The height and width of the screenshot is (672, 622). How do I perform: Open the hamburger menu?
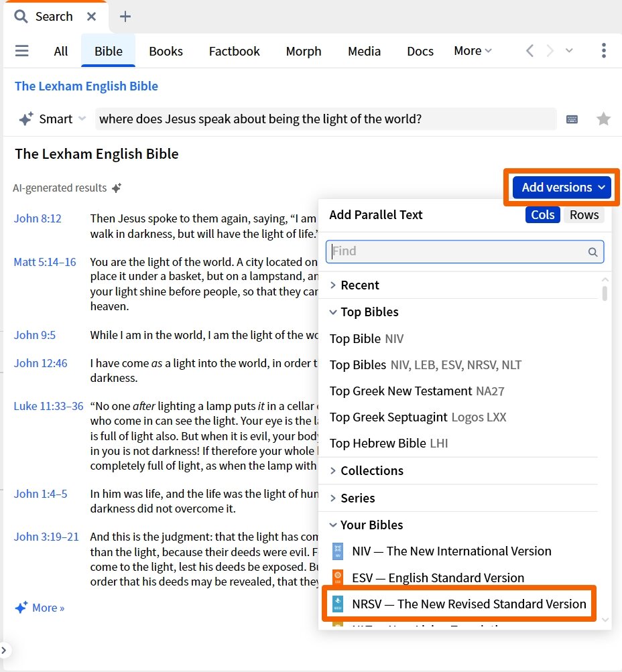click(22, 51)
